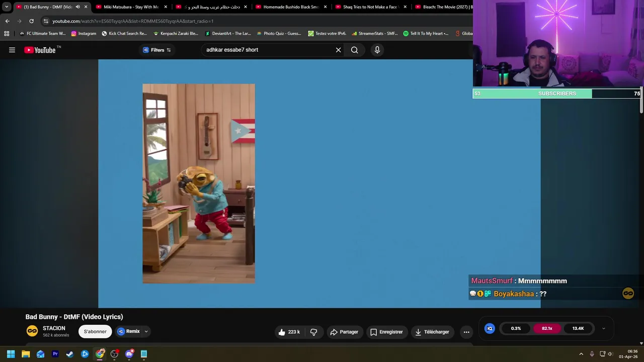644x362 pixels.
Task: Open the site information icon in address bar
Action: [x=46, y=21]
